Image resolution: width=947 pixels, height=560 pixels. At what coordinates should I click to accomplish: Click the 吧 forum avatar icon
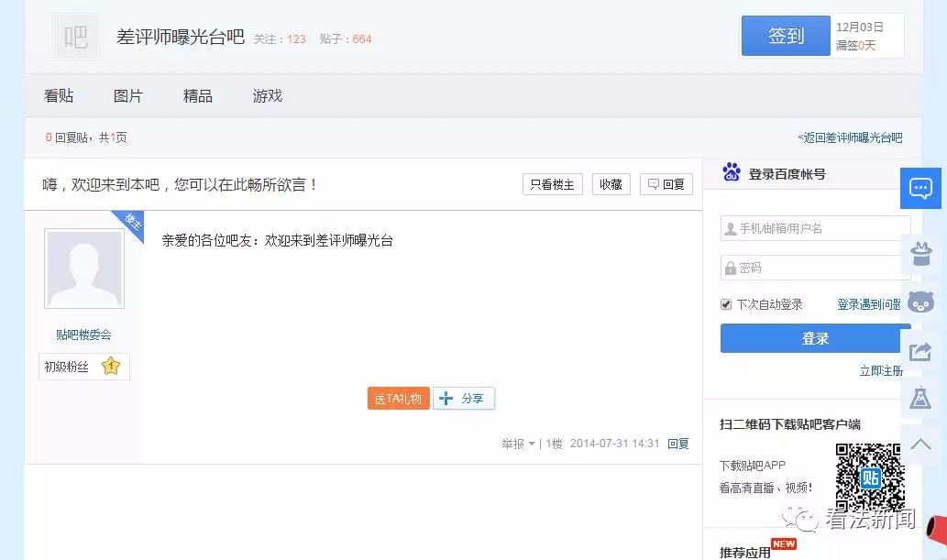76,37
